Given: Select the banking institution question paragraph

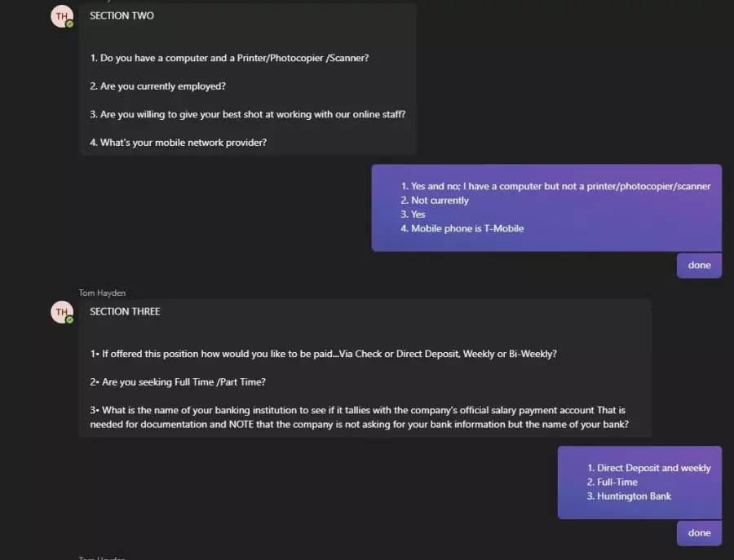Looking at the screenshot, I should pos(359,417).
